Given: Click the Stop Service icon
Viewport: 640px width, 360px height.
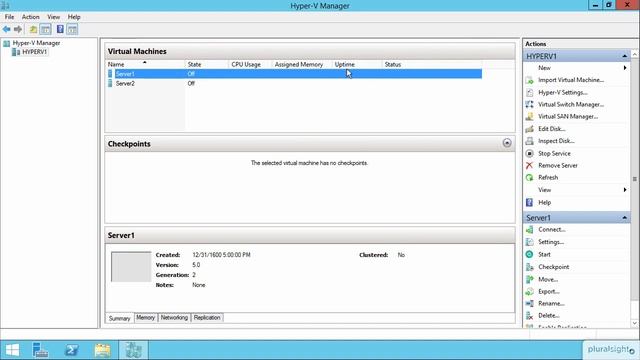Looking at the screenshot, I should click(529, 153).
